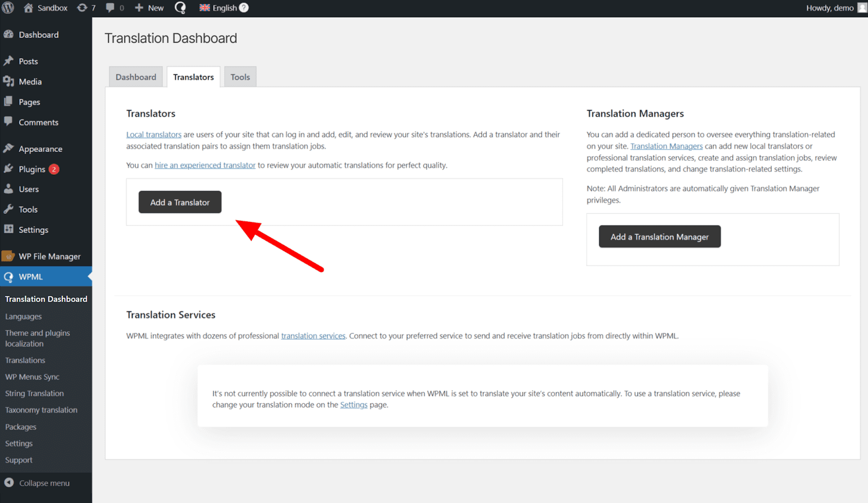Open Taxonomy translation submenu item
Viewport: 868px width, 503px height.
click(x=41, y=410)
